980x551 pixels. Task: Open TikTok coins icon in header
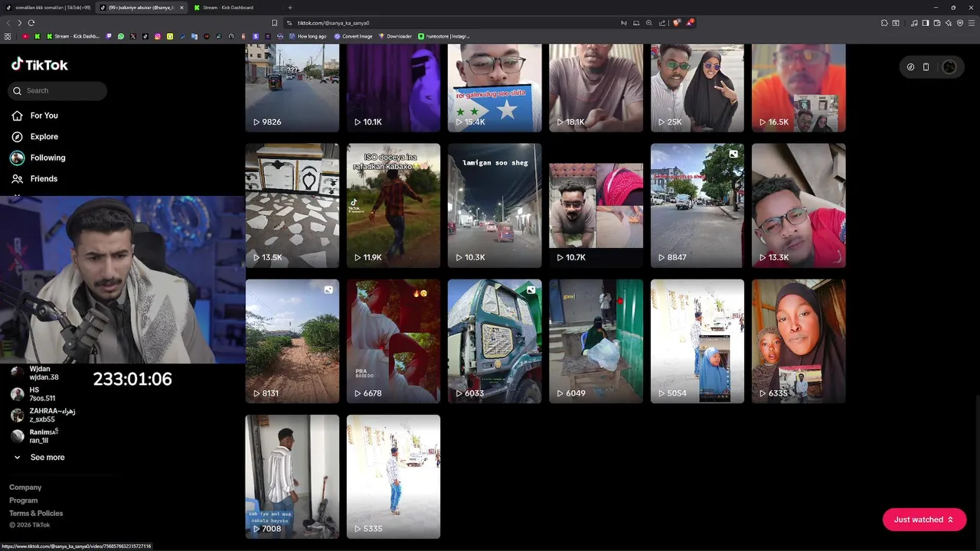pyautogui.click(x=910, y=67)
